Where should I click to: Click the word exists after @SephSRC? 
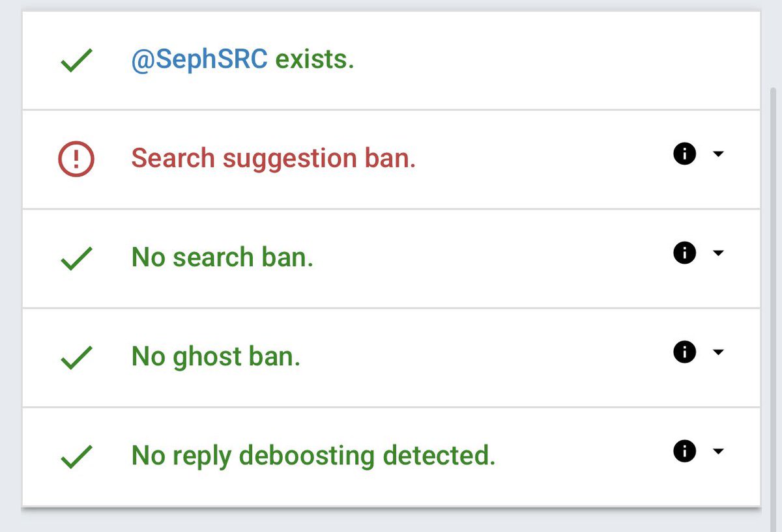[x=315, y=60]
